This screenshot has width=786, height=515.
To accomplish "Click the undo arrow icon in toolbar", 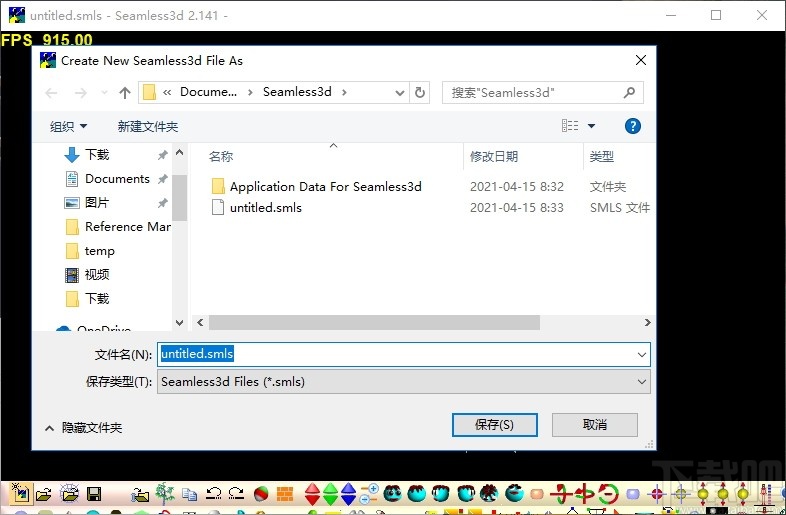I will click(214, 494).
